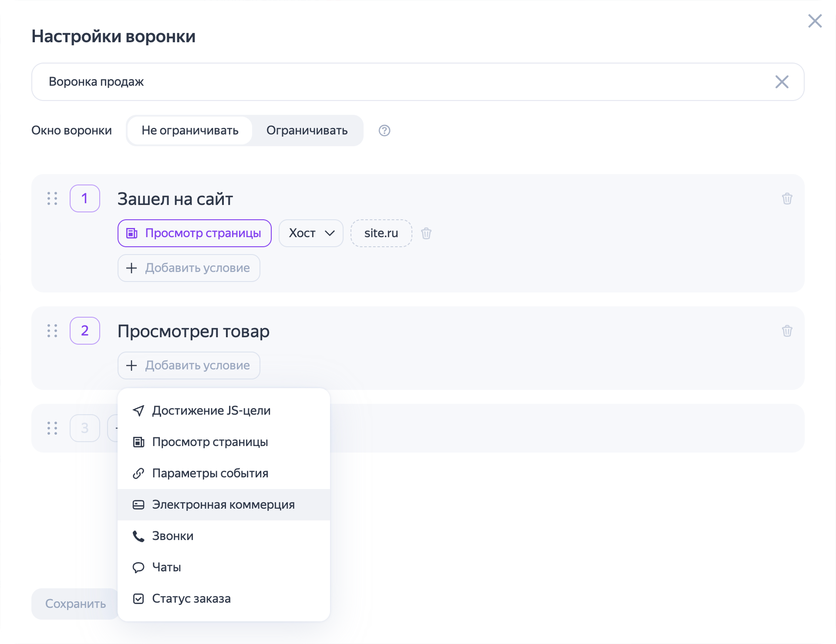The image size is (836, 644).
Task: Choose 'Статус заказа' menu item
Action: pyautogui.click(x=224, y=599)
